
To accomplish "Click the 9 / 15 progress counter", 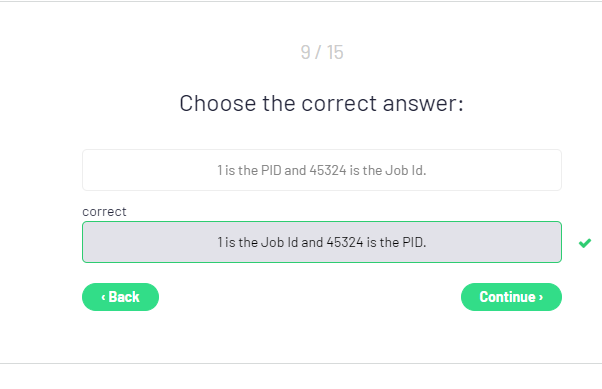I will click(x=322, y=52).
